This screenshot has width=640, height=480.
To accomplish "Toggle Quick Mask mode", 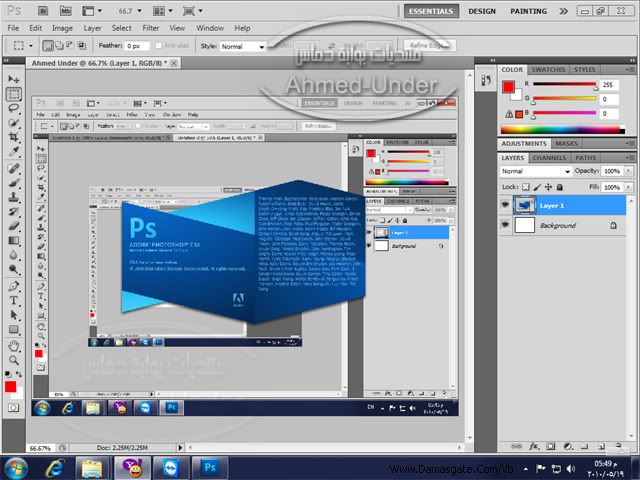I will (13, 407).
